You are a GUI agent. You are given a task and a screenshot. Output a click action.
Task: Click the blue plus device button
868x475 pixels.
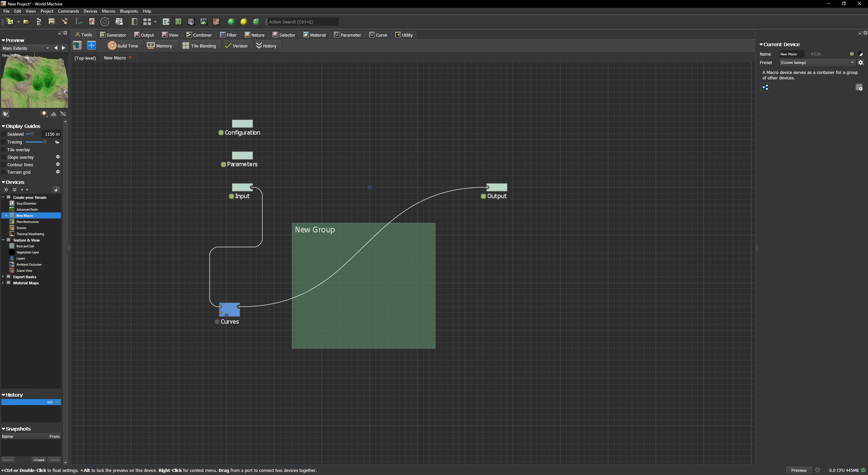pos(91,45)
